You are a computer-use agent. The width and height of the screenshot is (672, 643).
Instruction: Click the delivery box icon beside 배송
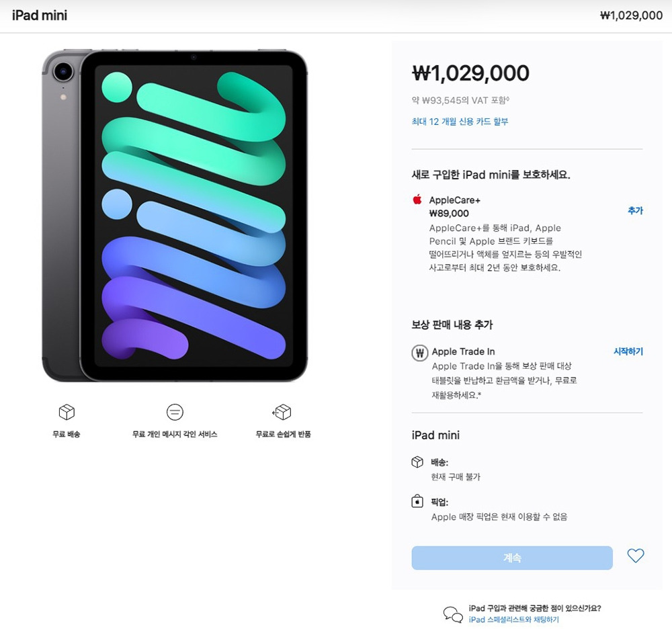click(x=417, y=462)
